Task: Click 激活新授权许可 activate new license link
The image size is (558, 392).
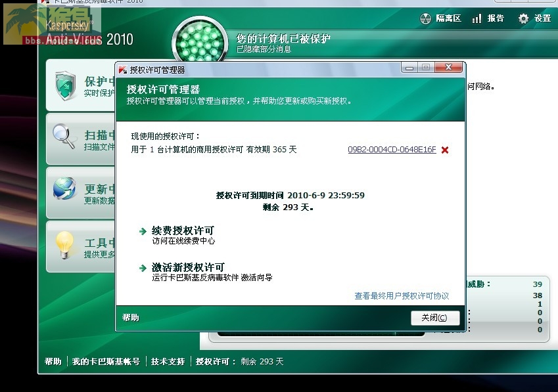Action: 188,267
